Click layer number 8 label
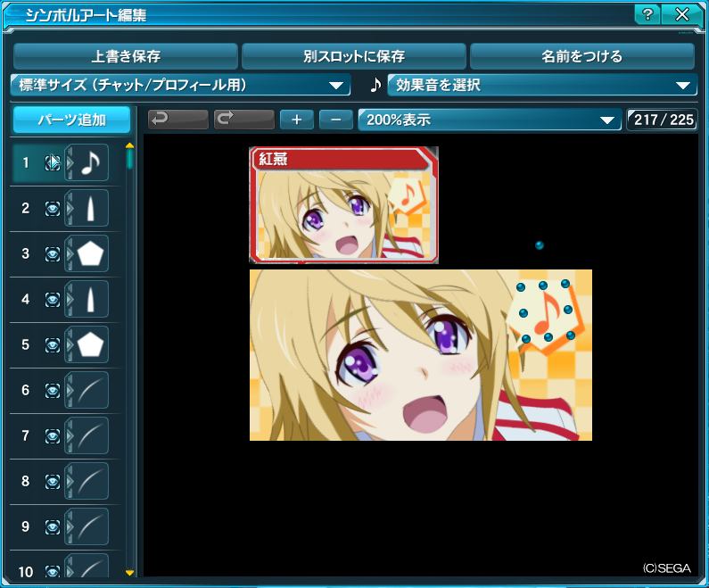This screenshot has width=709, height=588. pyautogui.click(x=25, y=481)
